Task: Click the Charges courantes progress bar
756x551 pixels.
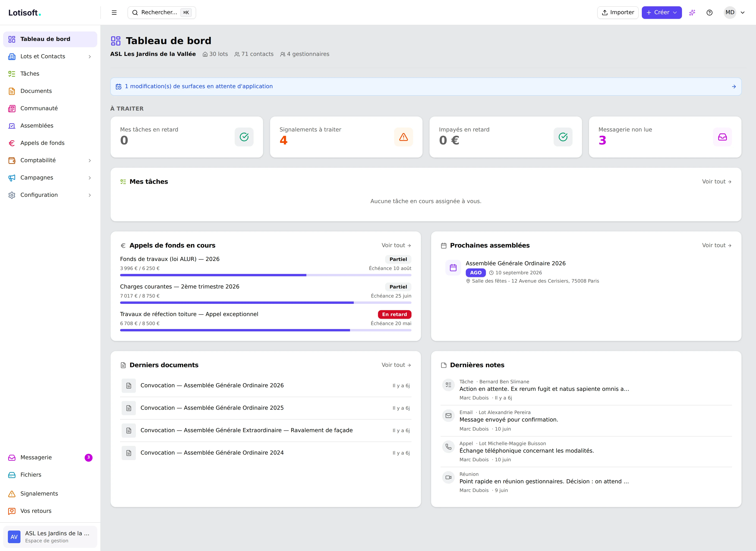Action: click(x=266, y=303)
